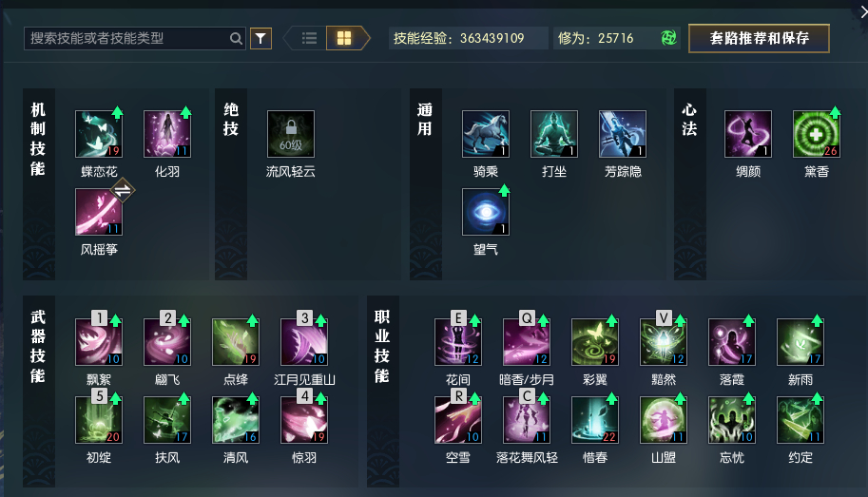Upgrade 化羽 via its green arrow
This screenshot has height=497, width=868.
pyautogui.click(x=185, y=112)
